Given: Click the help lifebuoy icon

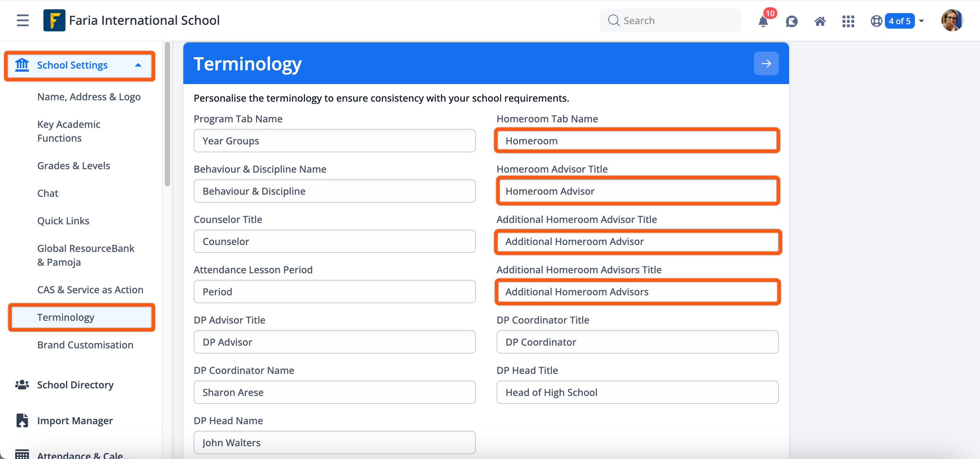Looking at the screenshot, I should [x=876, y=22].
